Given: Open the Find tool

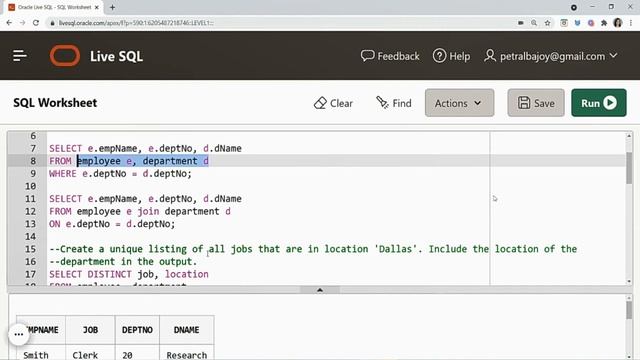Looking at the screenshot, I should click(393, 103).
